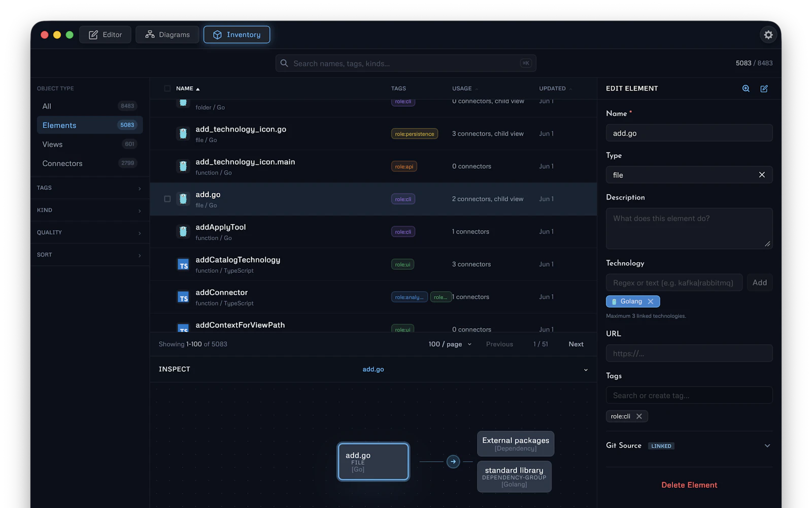Click the name sort ascending arrow
Screen dimensions: 812x508
[x=198, y=89]
